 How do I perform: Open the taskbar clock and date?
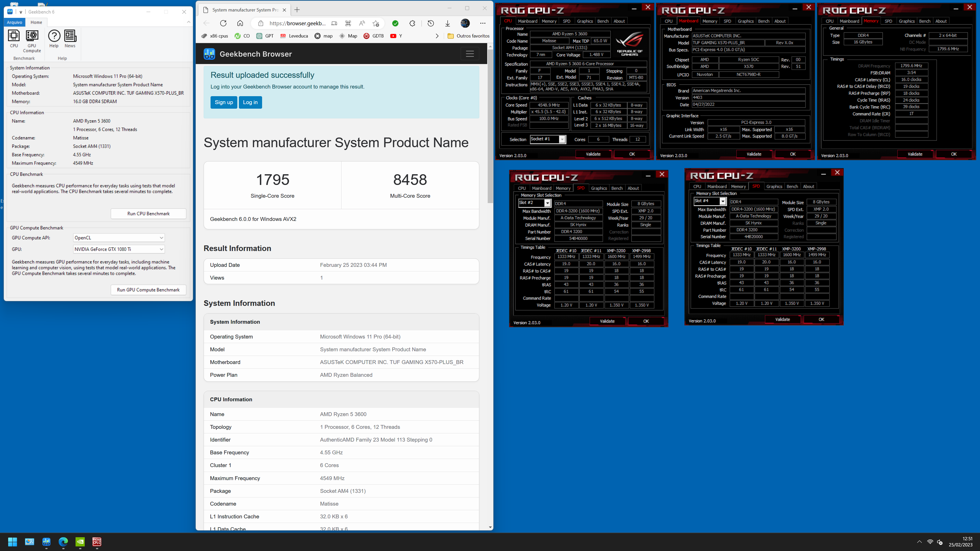961,542
